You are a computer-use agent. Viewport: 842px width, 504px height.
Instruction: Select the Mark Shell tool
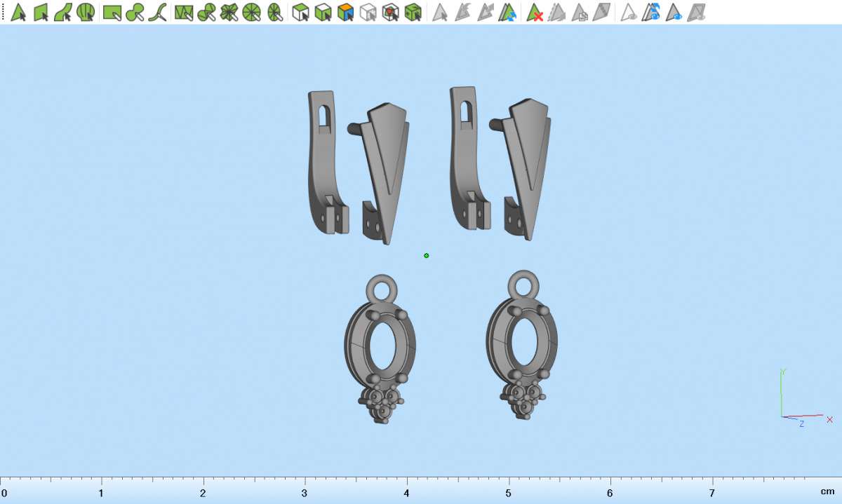pyautogui.click(x=86, y=12)
